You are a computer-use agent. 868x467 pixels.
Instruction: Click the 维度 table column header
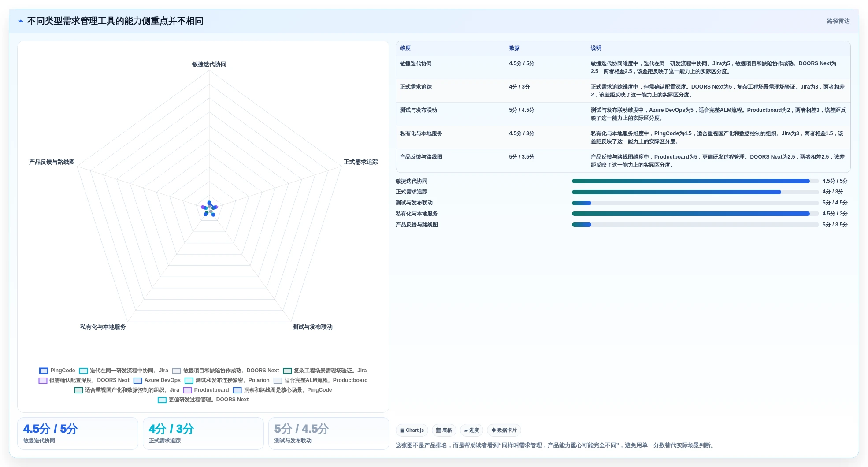coord(405,48)
